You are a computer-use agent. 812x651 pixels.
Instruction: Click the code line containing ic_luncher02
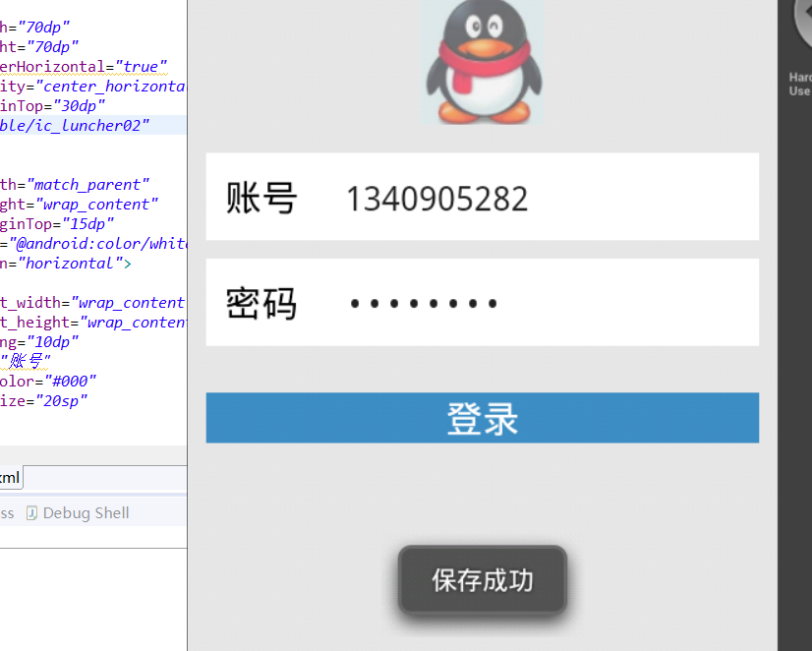(x=92, y=125)
